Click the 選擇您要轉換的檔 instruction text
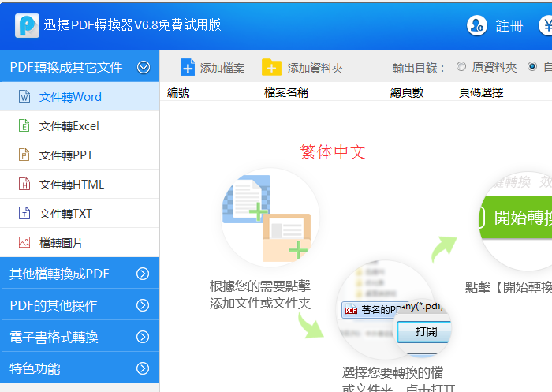The width and height of the screenshot is (552, 392). tap(393, 372)
